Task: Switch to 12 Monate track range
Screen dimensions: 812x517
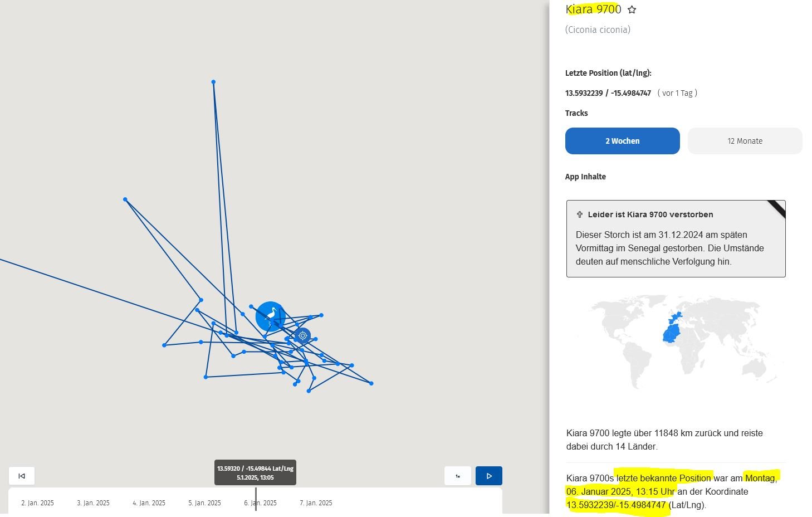Action: 745,141
